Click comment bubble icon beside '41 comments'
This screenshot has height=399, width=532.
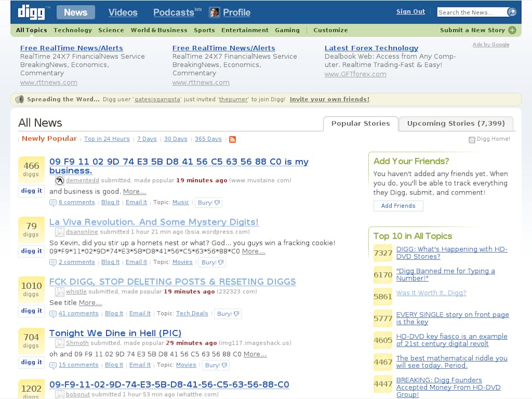(53, 314)
